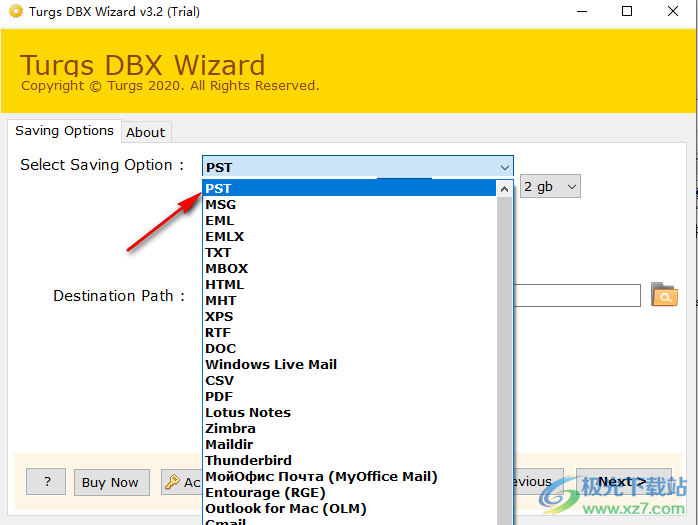Screen dimensions: 698x525
Task: Open the folder browse icon for destination path
Action: (x=664, y=295)
